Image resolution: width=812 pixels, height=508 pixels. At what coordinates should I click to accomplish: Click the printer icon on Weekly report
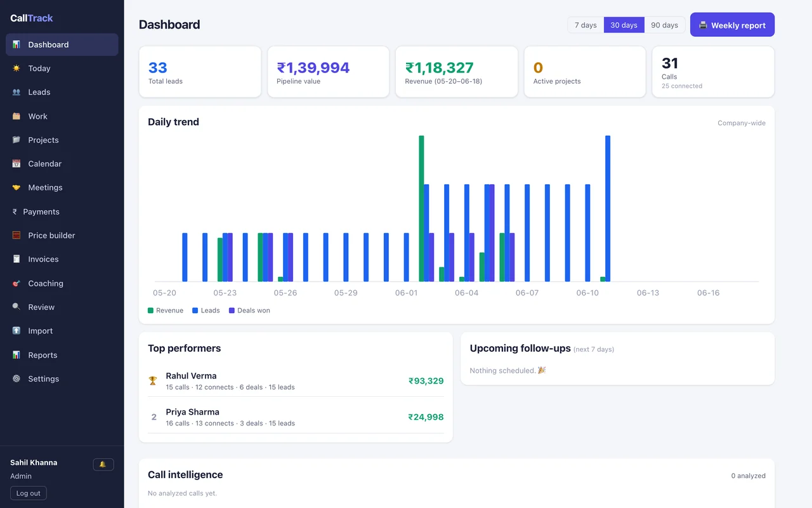click(x=703, y=25)
